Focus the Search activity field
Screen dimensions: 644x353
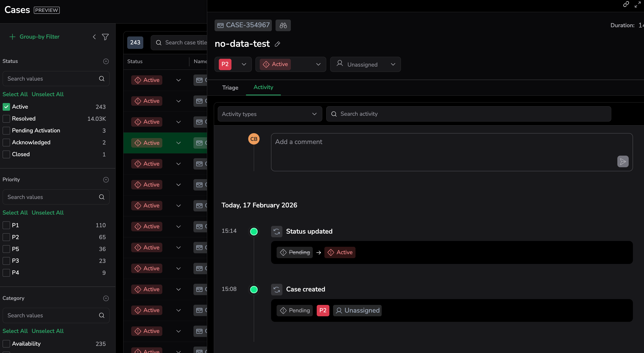click(x=468, y=114)
